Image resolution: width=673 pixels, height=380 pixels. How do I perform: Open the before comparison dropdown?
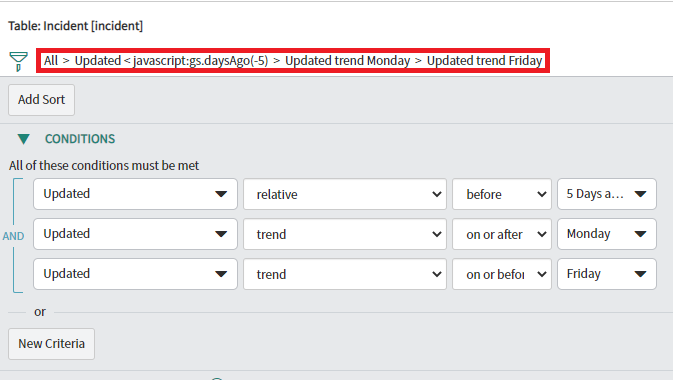[x=502, y=194]
